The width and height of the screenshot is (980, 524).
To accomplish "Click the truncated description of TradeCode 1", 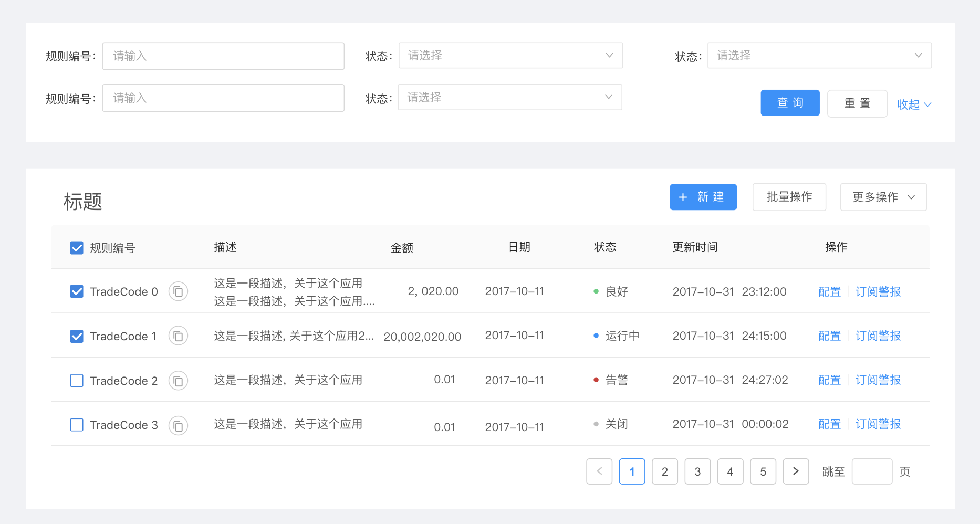I will 294,336.
